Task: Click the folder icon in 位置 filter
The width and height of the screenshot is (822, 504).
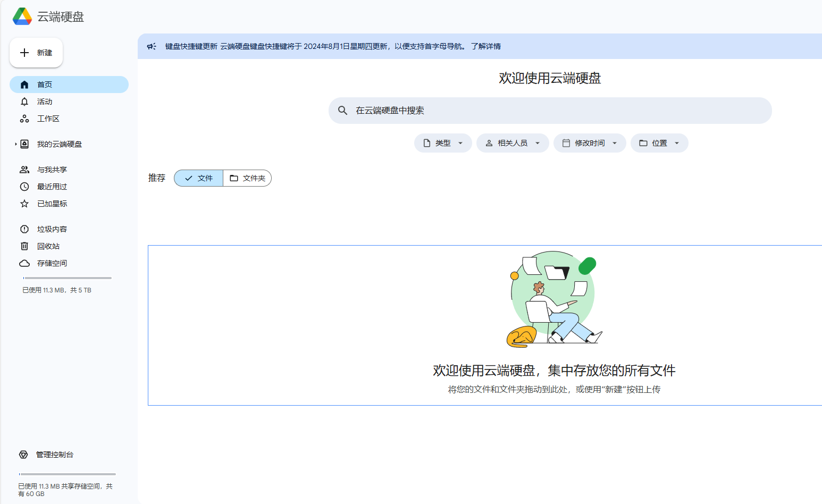Action: [x=643, y=143]
